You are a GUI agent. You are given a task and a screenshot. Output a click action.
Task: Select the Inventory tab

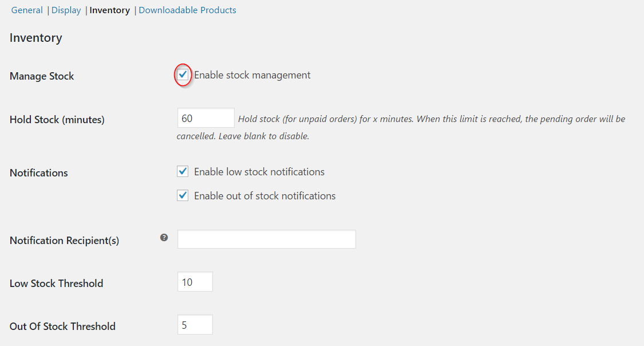(110, 10)
